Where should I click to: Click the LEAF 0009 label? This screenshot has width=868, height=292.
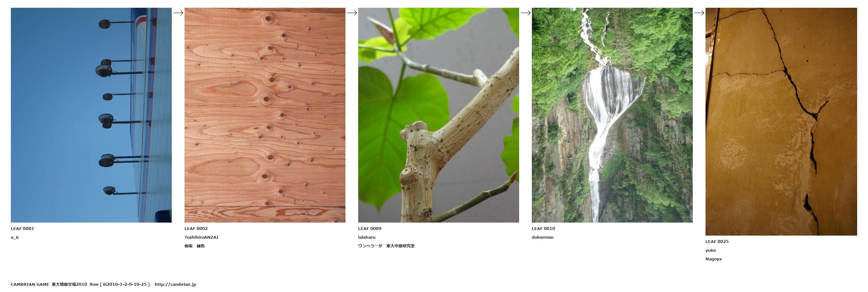pos(370,229)
